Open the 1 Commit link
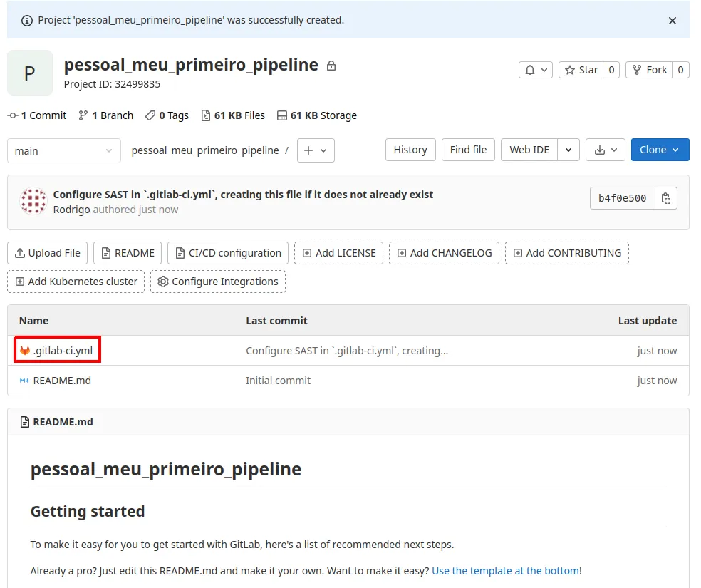 point(37,115)
